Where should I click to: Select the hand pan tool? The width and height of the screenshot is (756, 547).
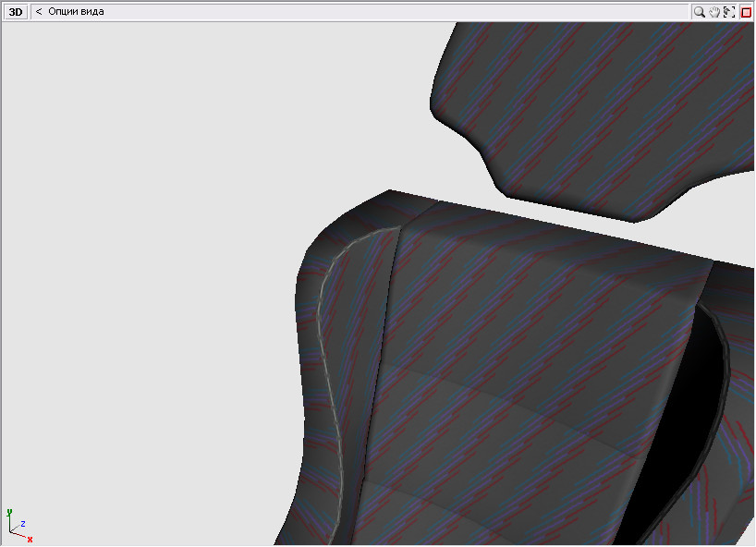click(714, 12)
